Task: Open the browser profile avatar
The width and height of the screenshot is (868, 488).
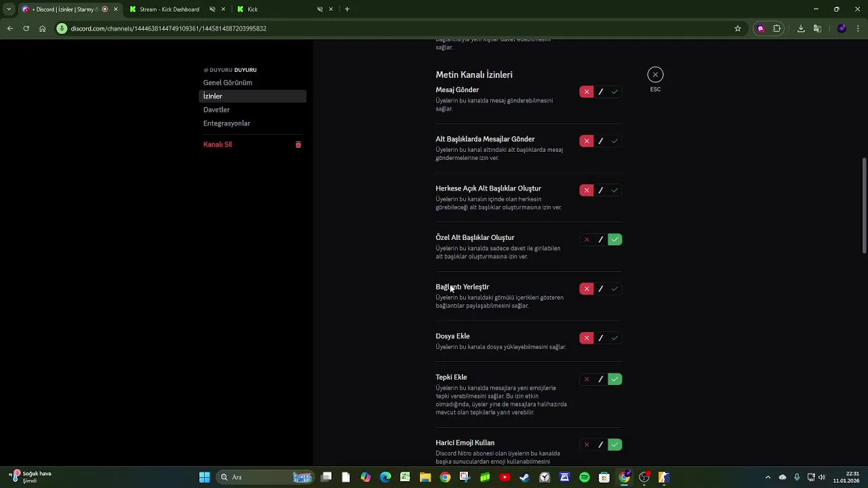Action: [x=842, y=28]
